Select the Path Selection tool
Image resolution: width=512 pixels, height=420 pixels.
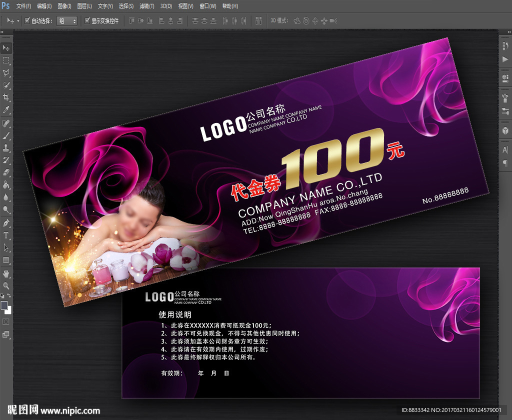[x=6, y=248]
